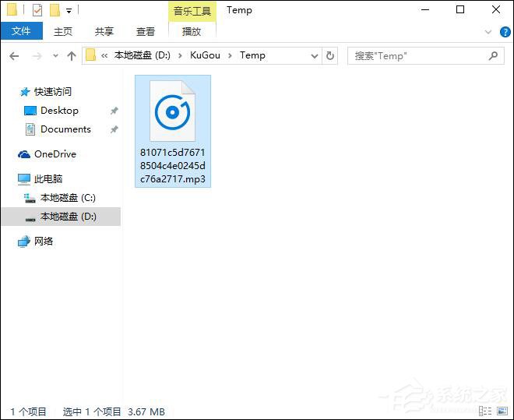Refresh the Temp folder
Image resolution: width=514 pixels, height=420 pixels.
(330, 56)
